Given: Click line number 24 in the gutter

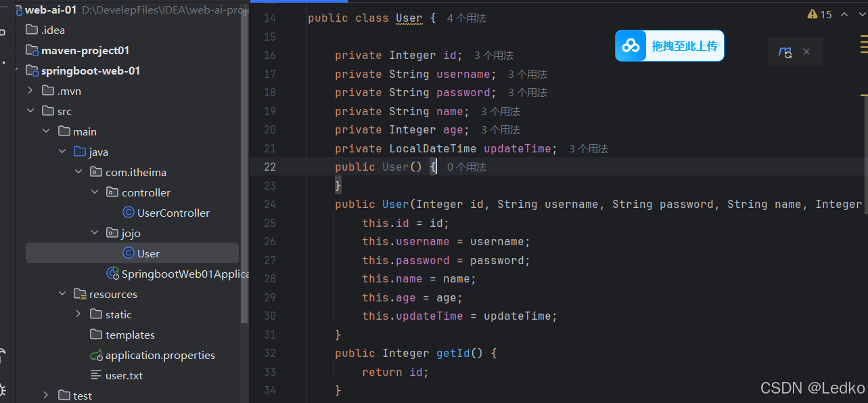Looking at the screenshot, I should (269, 204).
